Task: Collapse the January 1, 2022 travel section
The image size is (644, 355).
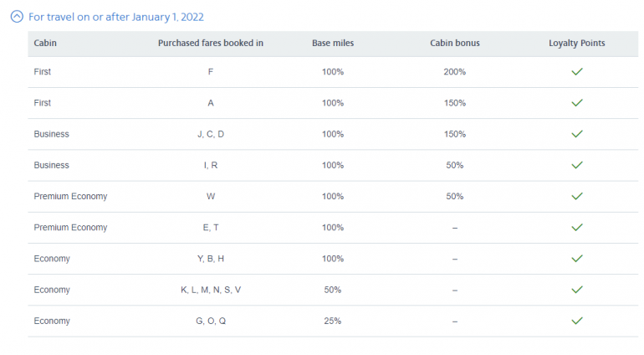Action: pyautogui.click(x=16, y=17)
